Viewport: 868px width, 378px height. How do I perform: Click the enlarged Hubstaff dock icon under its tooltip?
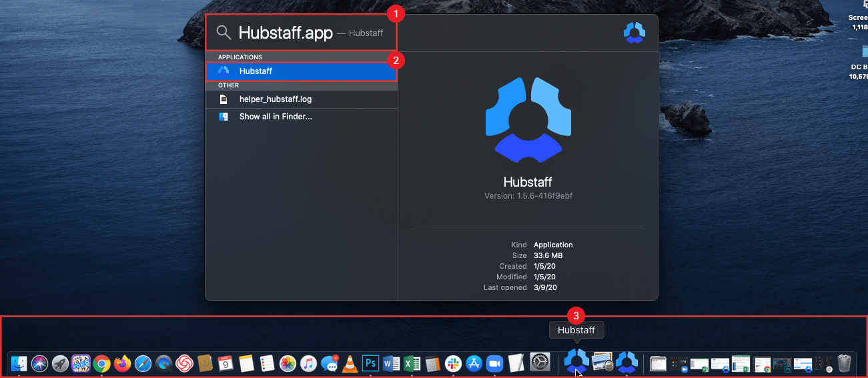(576, 360)
